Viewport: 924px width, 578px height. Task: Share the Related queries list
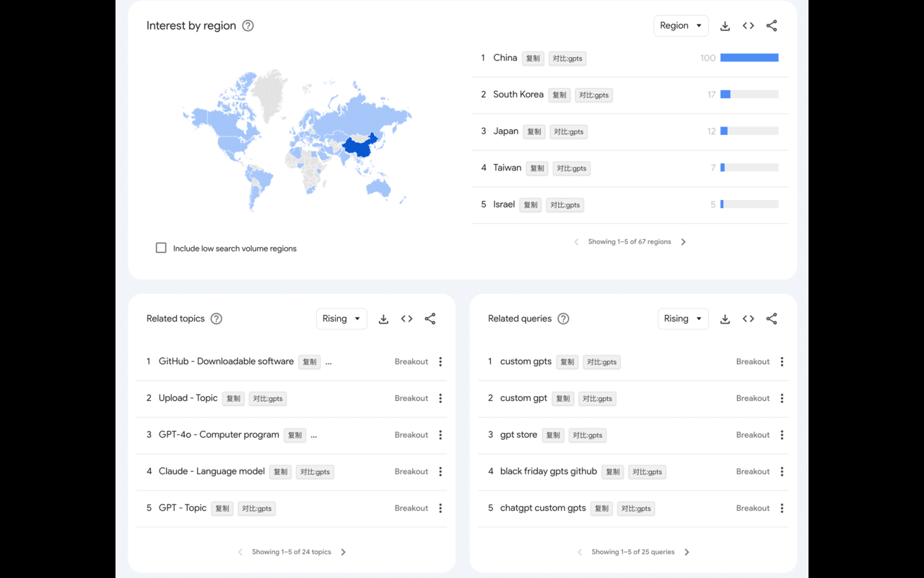click(771, 319)
